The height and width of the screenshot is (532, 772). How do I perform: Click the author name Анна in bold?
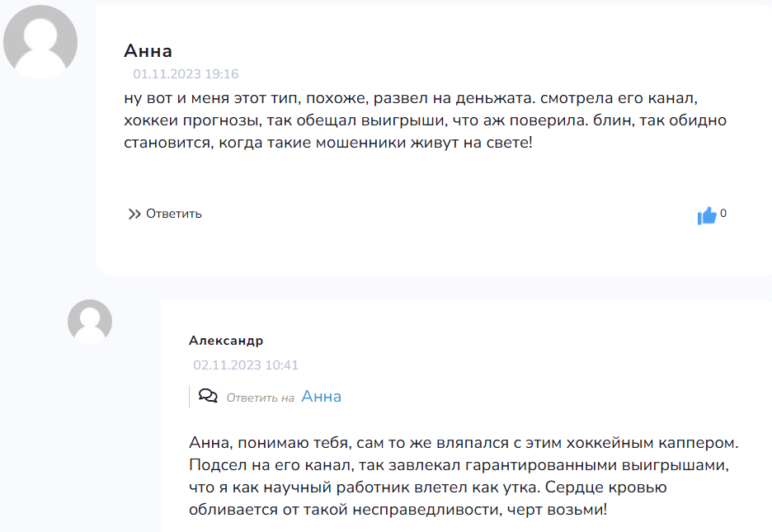(148, 51)
